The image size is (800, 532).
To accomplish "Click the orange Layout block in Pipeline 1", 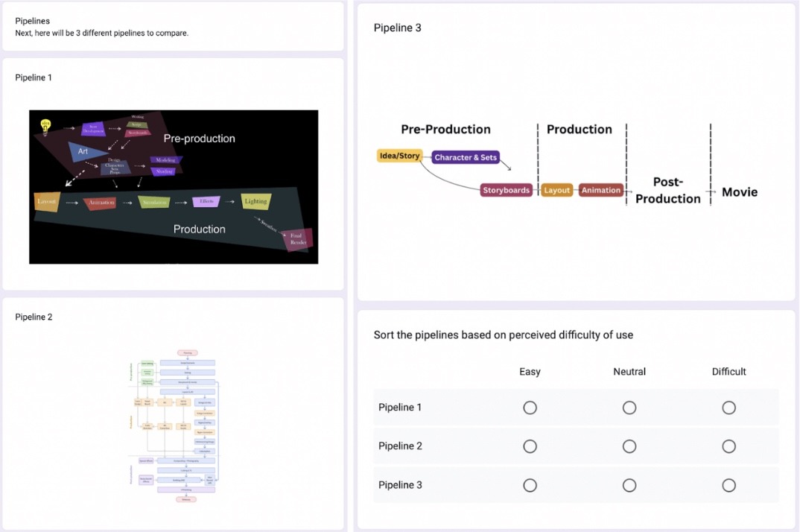I will 46,202.
